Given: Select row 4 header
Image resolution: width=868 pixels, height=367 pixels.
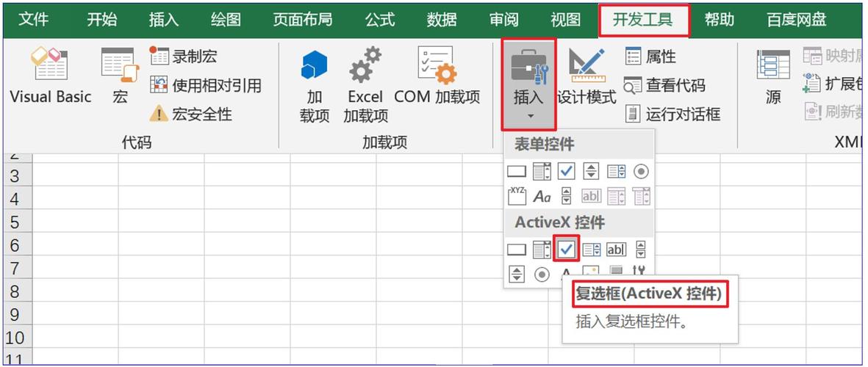Looking at the screenshot, I should coord(17,199).
